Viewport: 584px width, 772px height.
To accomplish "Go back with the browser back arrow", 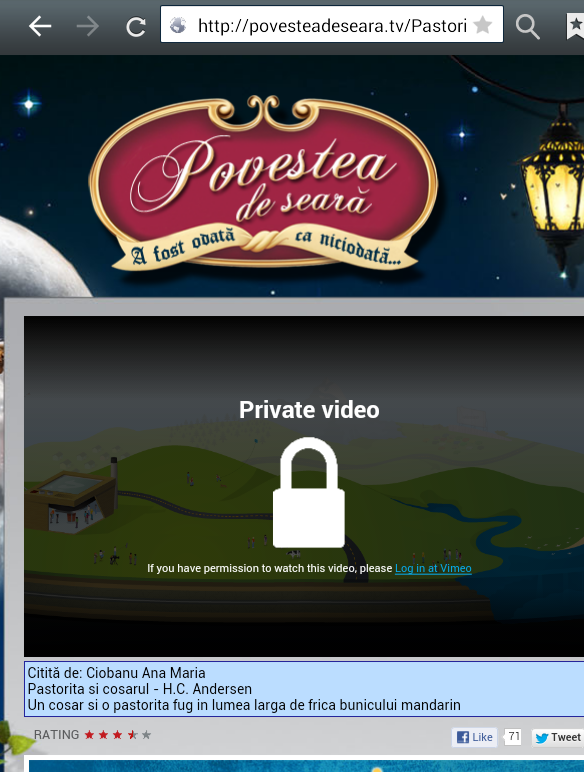I will (x=40, y=26).
